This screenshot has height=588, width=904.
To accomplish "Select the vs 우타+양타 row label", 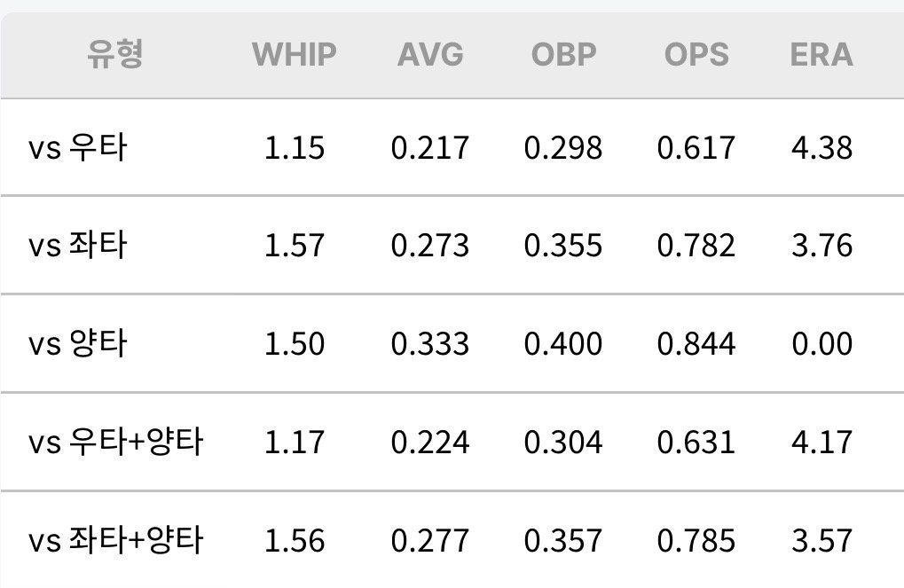I will pos(115,443).
